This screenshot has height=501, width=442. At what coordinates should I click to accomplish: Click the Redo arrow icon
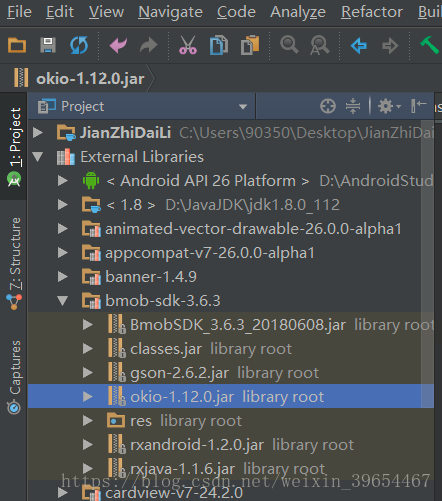(149, 45)
